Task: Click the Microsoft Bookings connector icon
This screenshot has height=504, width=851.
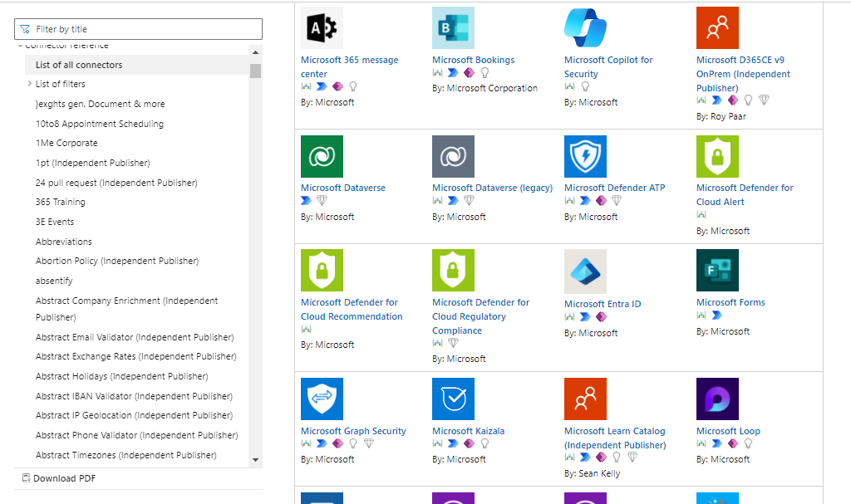Action: click(453, 27)
